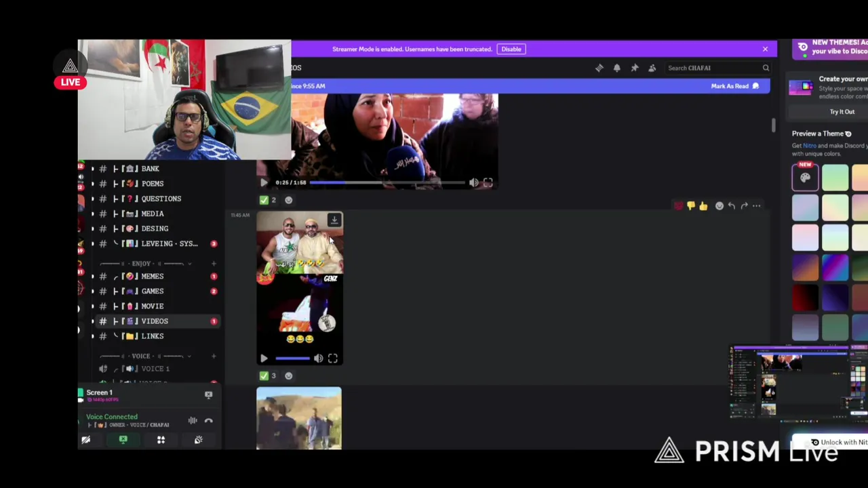React with the red emoji on hover bar
Image resolution: width=868 pixels, height=488 pixels.
point(677,206)
